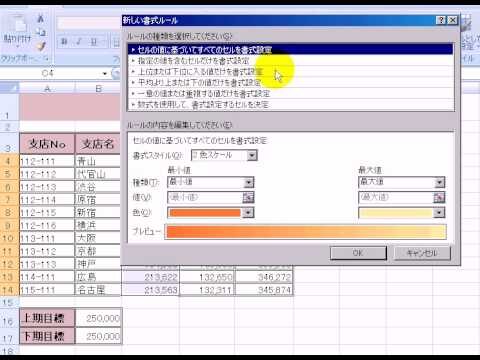480x360 pixels.
Task: Click the キャンセル button
Action: coord(422,253)
